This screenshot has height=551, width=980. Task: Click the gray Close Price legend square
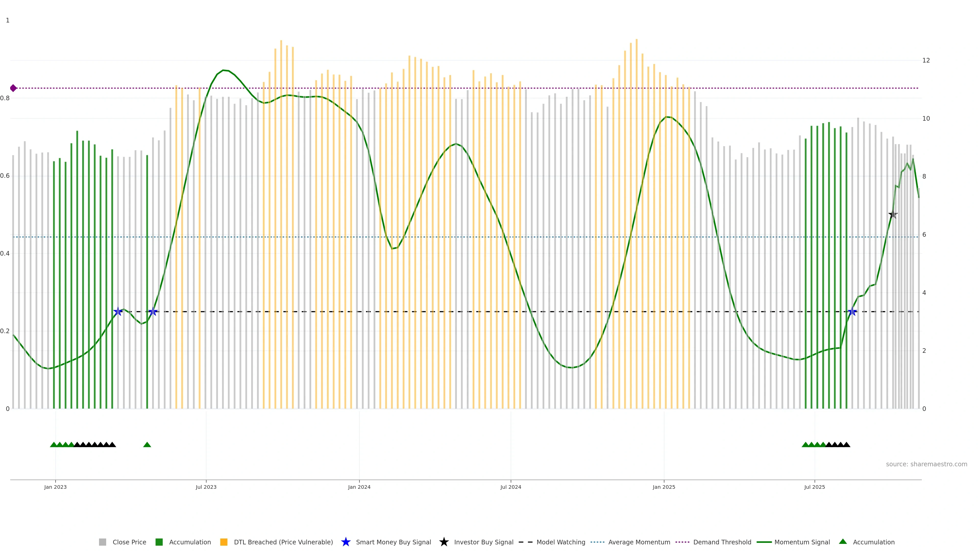[x=102, y=542]
